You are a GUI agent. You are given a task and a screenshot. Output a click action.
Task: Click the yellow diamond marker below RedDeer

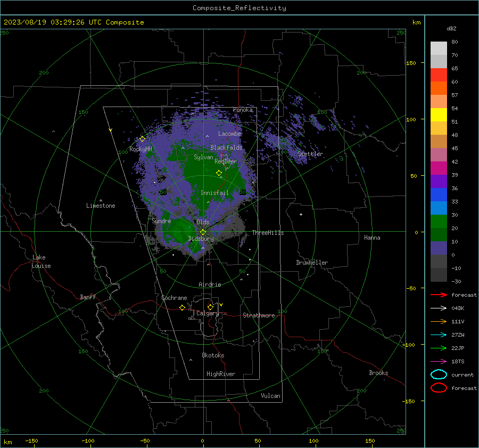(x=219, y=173)
